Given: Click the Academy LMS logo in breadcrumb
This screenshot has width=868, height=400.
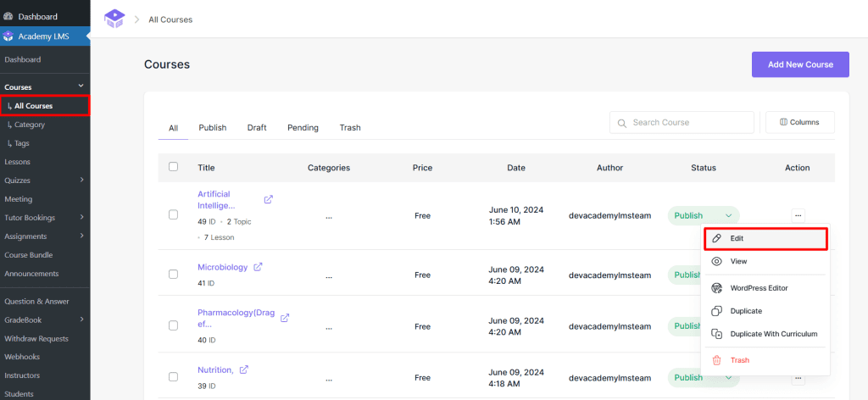Looking at the screenshot, I should coord(114,19).
